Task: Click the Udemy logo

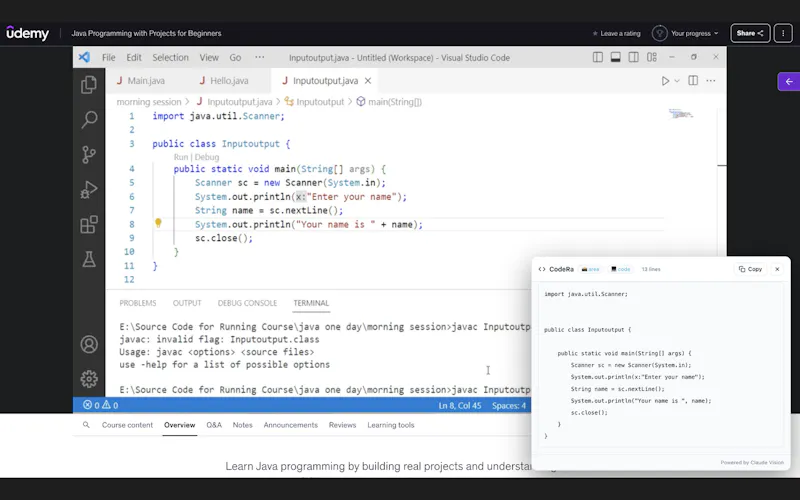Action: coord(28,33)
